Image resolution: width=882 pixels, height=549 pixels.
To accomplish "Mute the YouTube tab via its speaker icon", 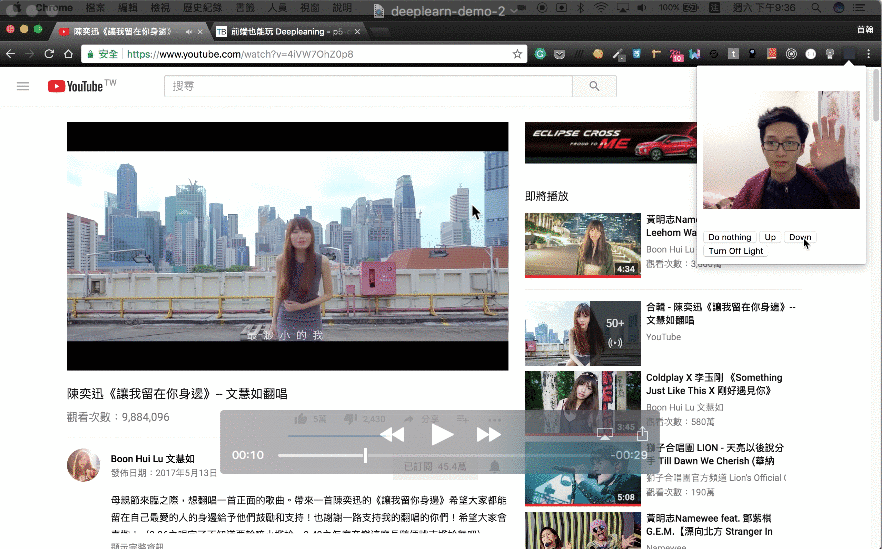I will coord(187,31).
